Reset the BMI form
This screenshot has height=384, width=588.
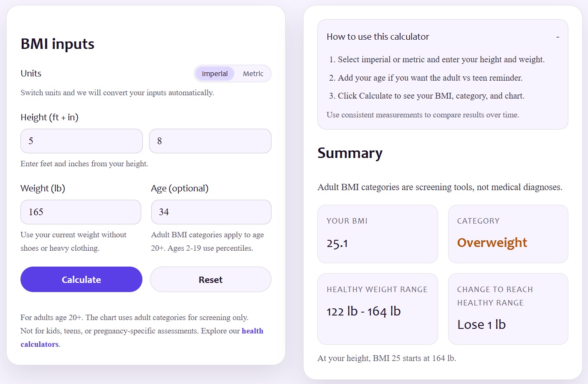click(210, 279)
